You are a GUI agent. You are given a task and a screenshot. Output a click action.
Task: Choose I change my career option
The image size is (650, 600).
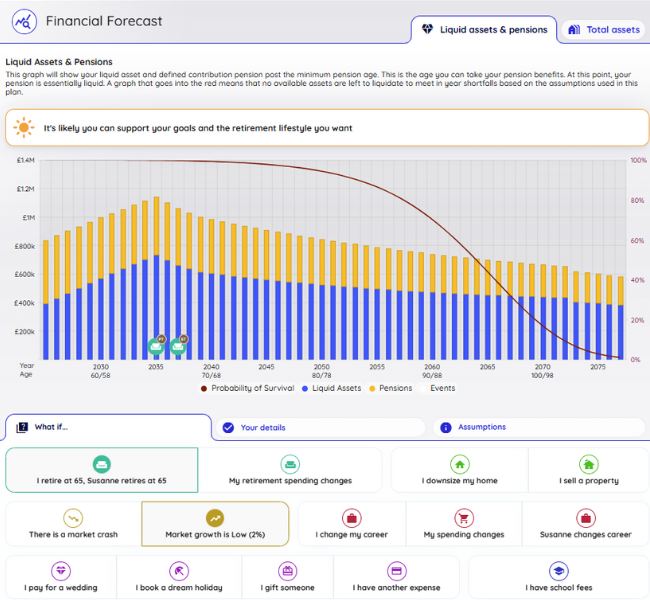(x=352, y=524)
